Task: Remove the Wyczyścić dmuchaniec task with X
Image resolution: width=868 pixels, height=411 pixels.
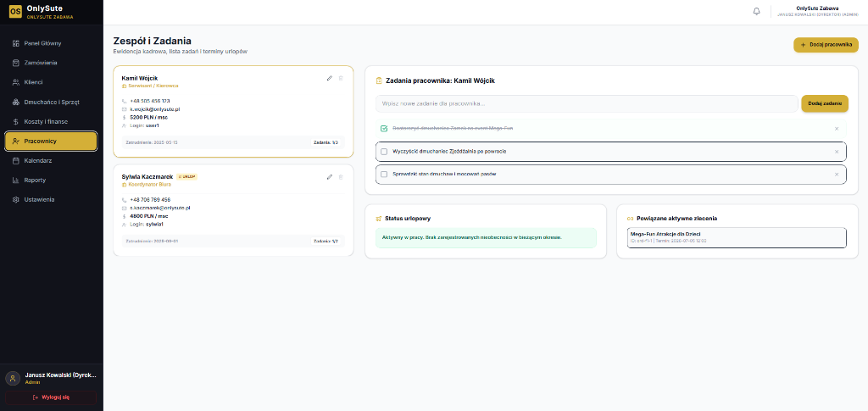Action: (837, 152)
